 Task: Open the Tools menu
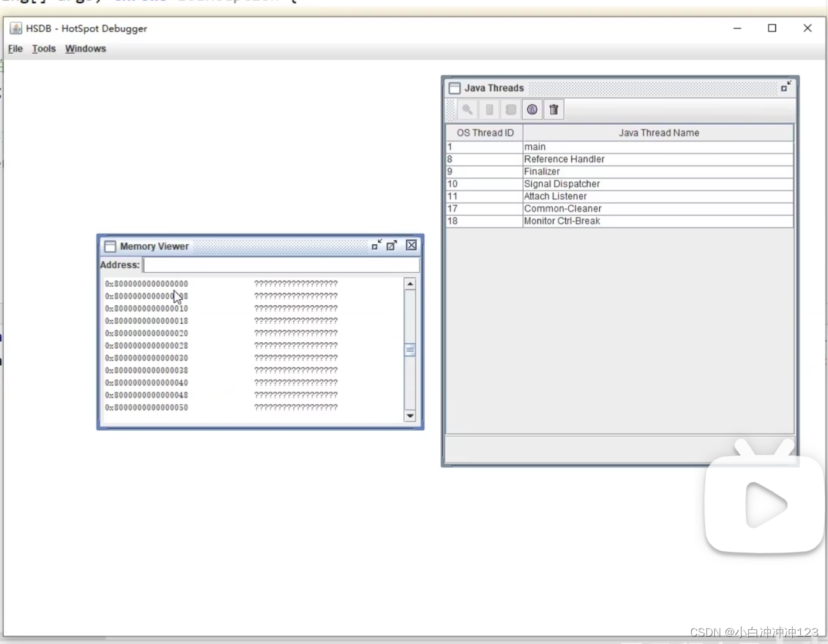tap(44, 49)
